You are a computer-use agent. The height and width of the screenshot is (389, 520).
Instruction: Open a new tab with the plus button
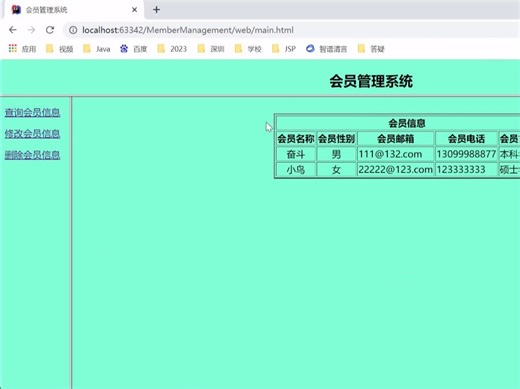pos(156,10)
